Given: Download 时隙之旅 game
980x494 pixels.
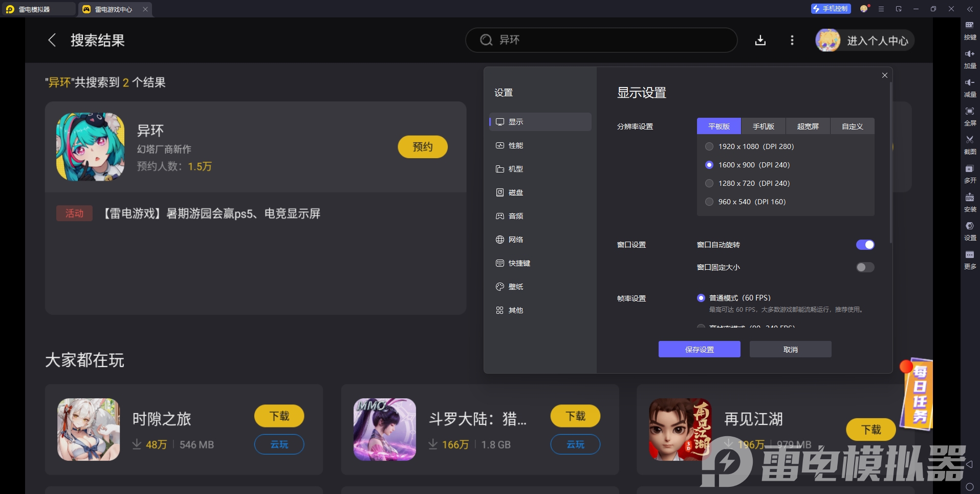Looking at the screenshot, I should 279,416.
